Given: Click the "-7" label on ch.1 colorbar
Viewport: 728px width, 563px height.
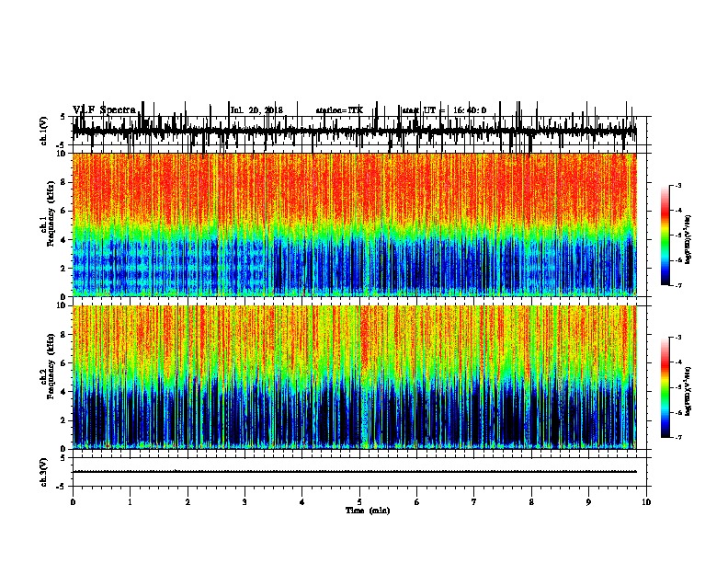Looking at the screenshot, I should (x=678, y=285).
